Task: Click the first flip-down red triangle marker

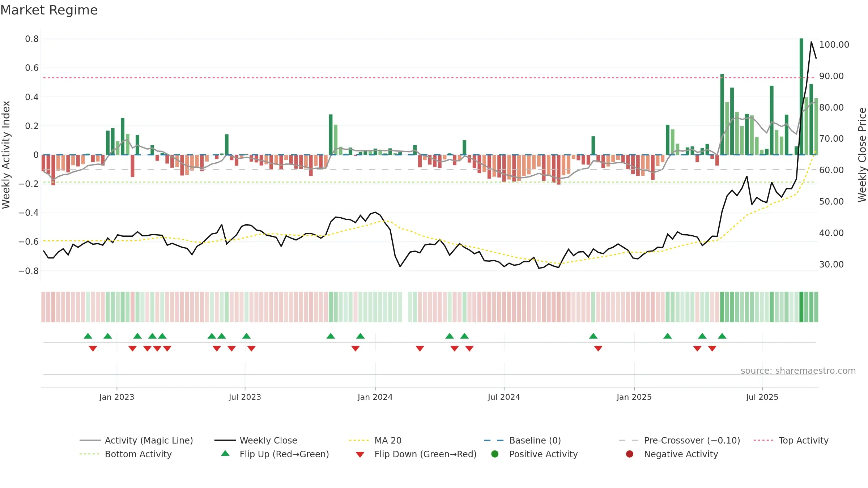Action: pos(93,348)
